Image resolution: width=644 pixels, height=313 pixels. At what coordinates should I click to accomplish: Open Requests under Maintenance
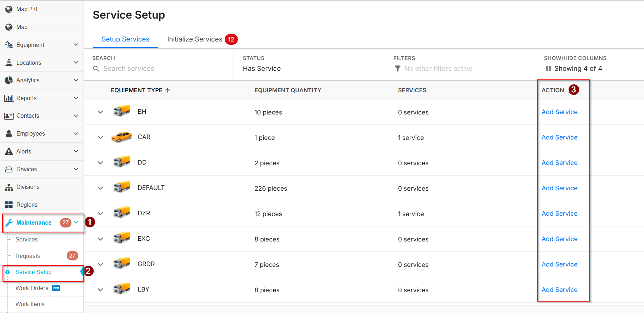(28, 256)
